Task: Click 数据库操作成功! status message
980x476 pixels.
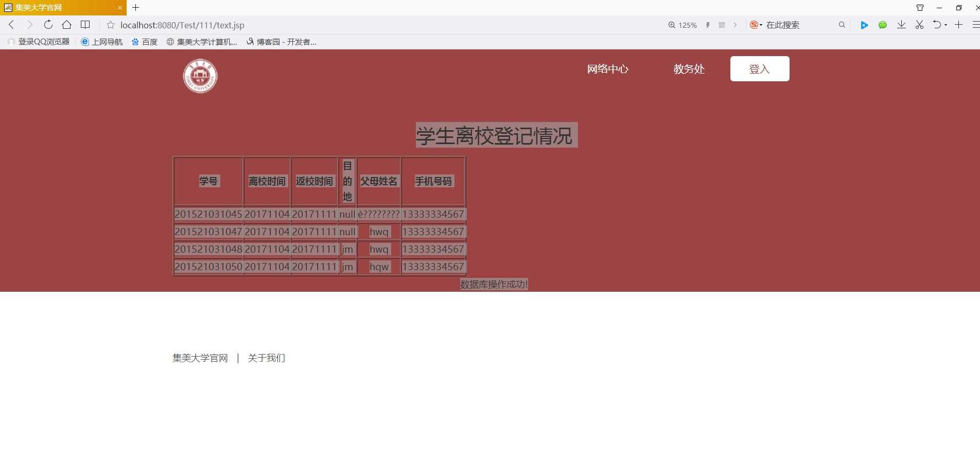Action: click(x=494, y=284)
